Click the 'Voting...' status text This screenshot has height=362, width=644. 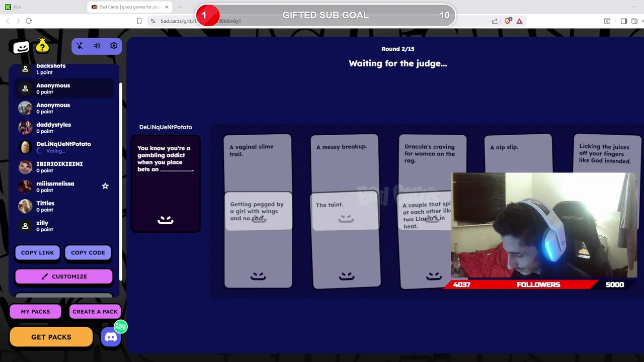55,151
